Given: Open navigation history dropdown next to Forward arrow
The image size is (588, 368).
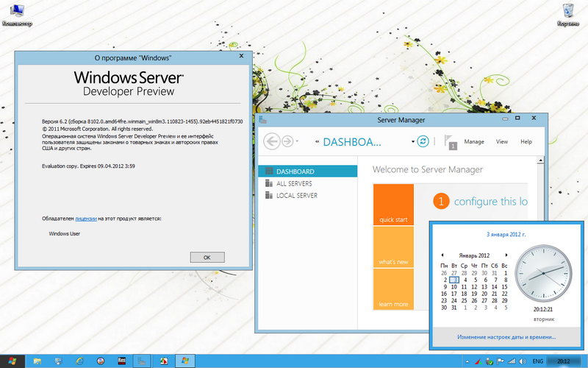Looking at the screenshot, I should pyautogui.click(x=297, y=141).
